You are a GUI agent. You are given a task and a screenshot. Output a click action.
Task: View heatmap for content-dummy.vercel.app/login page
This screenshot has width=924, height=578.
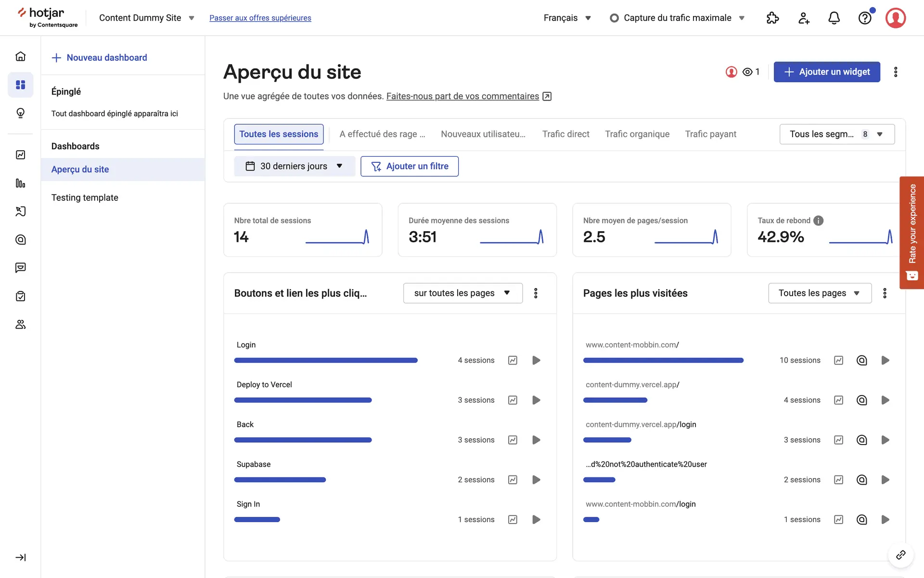(x=861, y=440)
